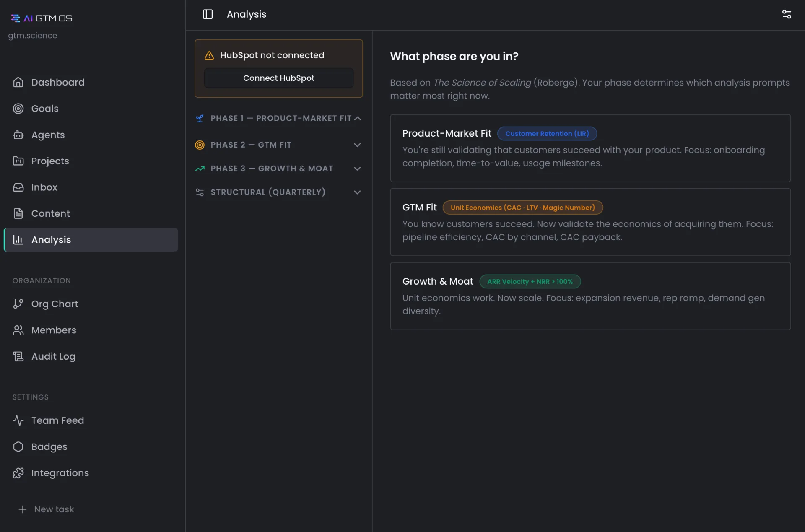The width and height of the screenshot is (805, 532).
Task: Click the Connect HubSpot button
Action: pos(278,78)
